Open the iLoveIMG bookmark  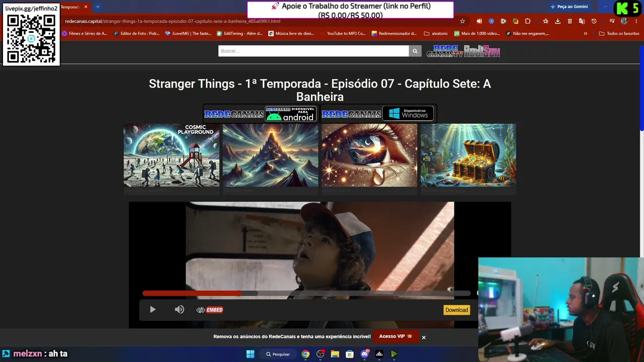click(188, 34)
